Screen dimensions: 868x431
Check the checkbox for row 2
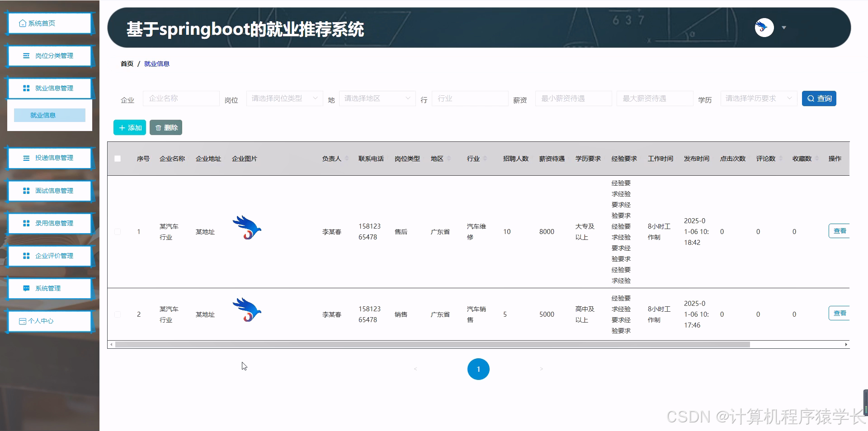pyautogui.click(x=118, y=314)
